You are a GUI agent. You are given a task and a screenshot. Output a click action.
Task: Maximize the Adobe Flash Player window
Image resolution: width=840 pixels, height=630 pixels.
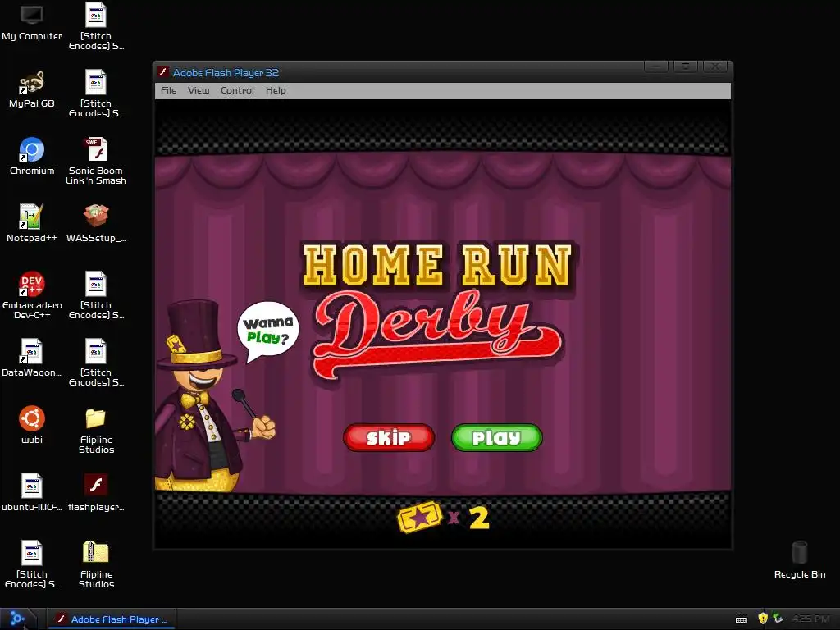click(x=685, y=66)
